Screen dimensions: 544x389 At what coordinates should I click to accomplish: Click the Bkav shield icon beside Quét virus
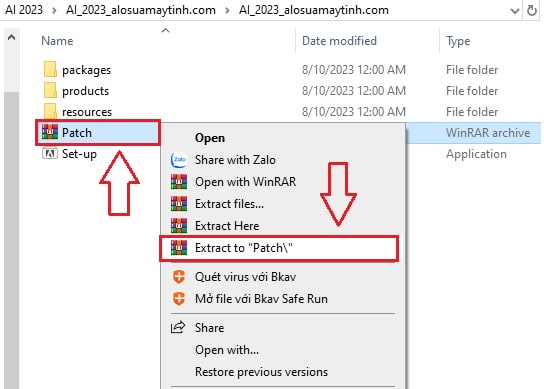(x=179, y=277)
